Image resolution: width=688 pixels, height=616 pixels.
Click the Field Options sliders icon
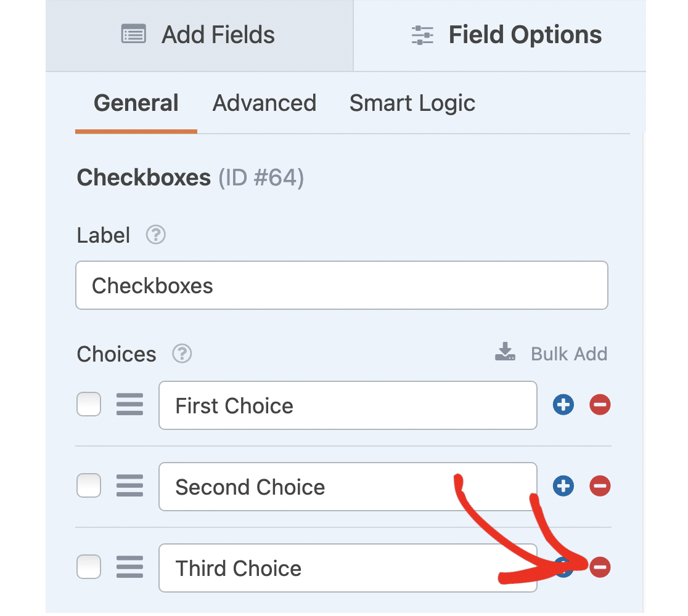422,34
